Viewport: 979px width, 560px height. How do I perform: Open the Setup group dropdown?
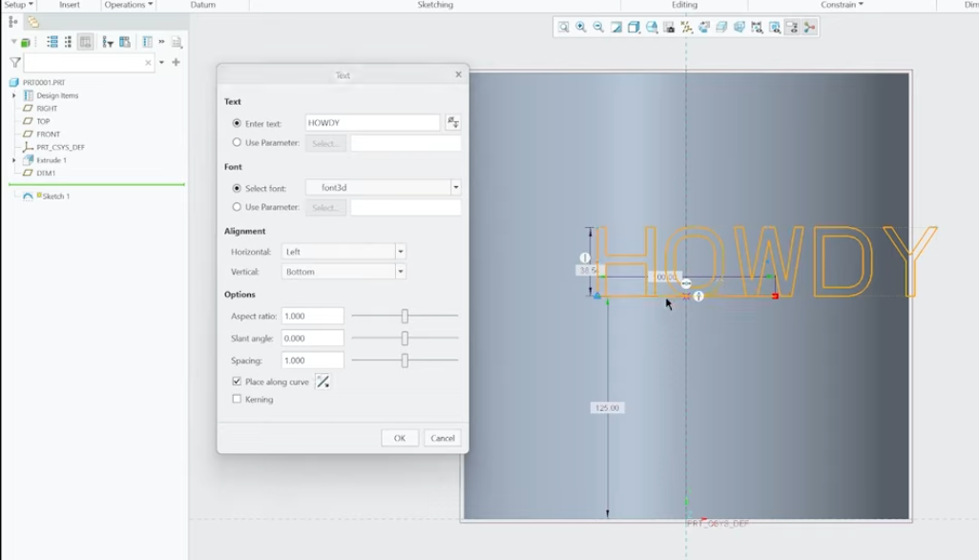tap(19, 5)
